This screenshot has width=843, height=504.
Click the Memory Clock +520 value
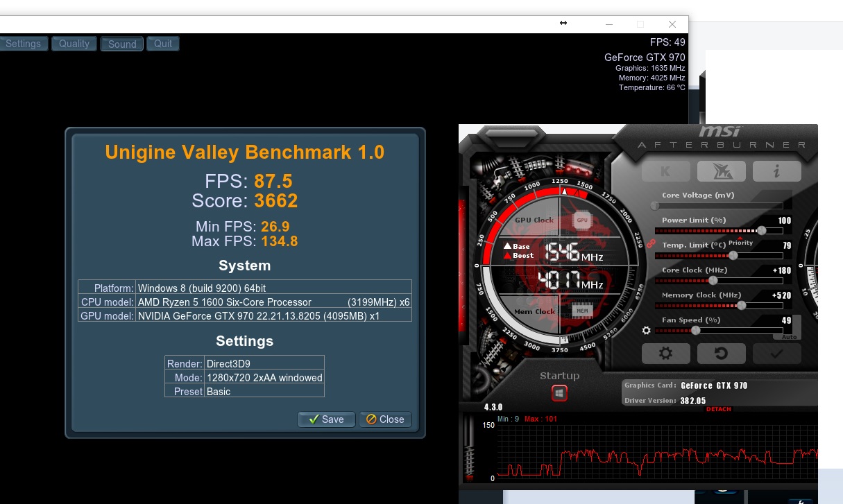(x=781, y=295)
